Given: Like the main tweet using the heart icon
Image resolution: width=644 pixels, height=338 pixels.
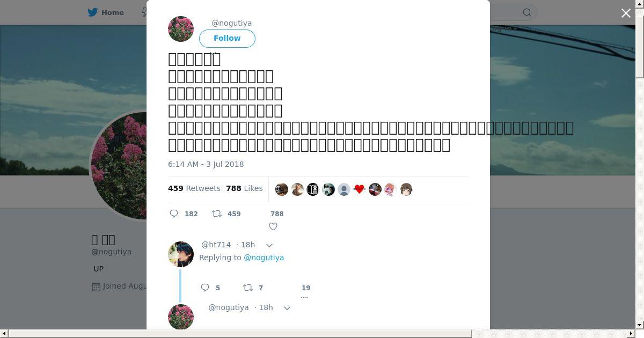Looking at the screenshot, I should (273, 226).
